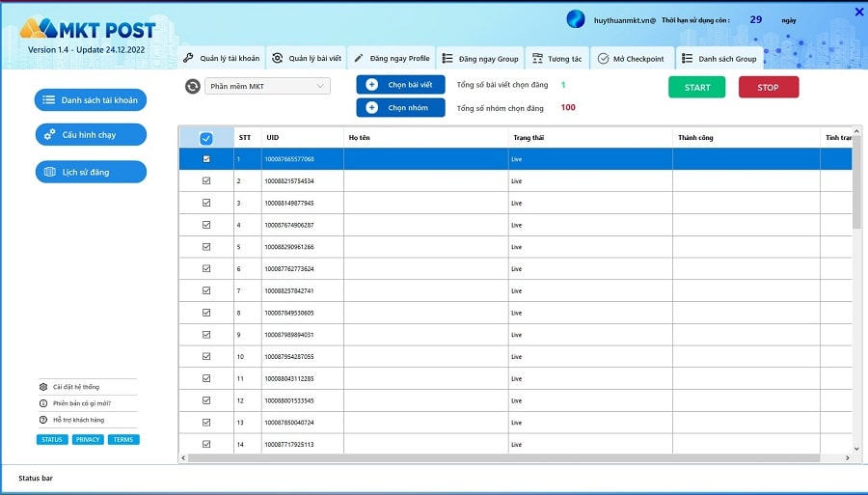The image size is (868, 495).
Task: Open Cấu hình chạy configuration
Action: pyautogui.click(x=91, y=134)
